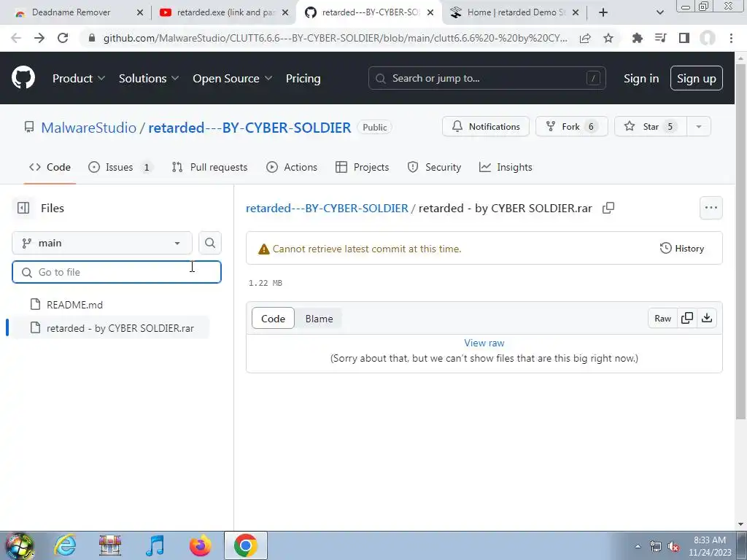Open Chrome extensions puzzle icon
Screen dimensions: 747x560
pyautogui.click(x=637, y=38)
